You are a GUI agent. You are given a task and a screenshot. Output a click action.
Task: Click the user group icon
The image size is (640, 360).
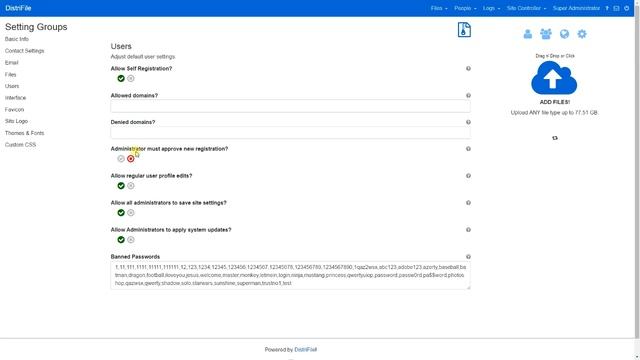546,34
